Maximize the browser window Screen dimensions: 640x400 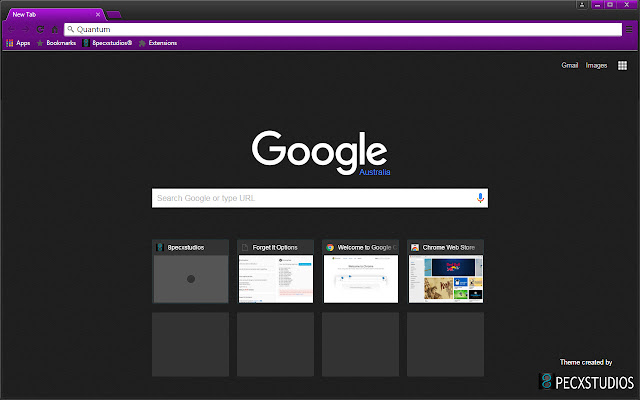click(x=610, y=5)
